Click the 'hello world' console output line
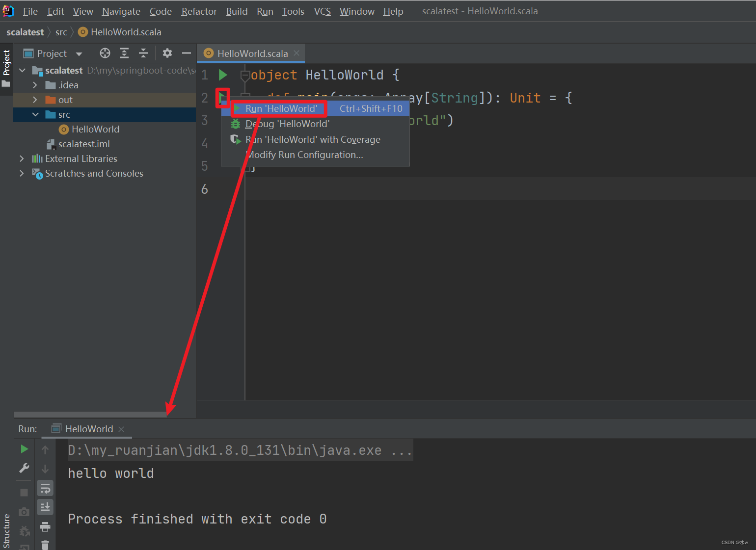Screen dimensions: 756x550 coord(111,473)
